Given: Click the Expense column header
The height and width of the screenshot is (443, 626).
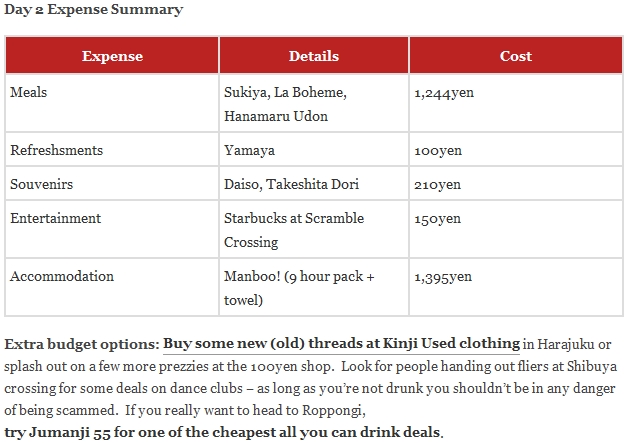Looking at the screenshot, I should pos(112,55).
